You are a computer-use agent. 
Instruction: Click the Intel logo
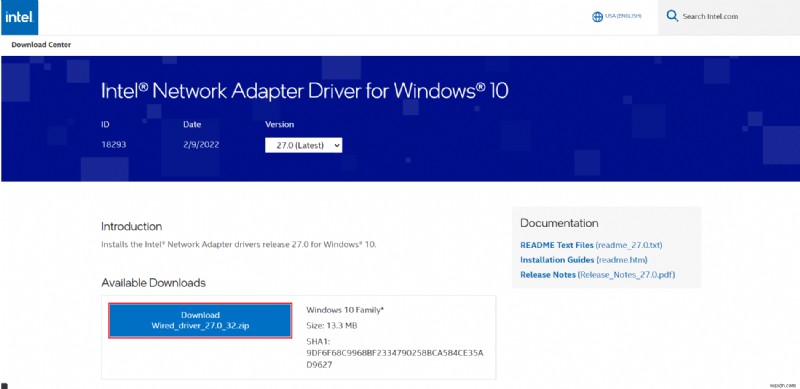[19, 17]
